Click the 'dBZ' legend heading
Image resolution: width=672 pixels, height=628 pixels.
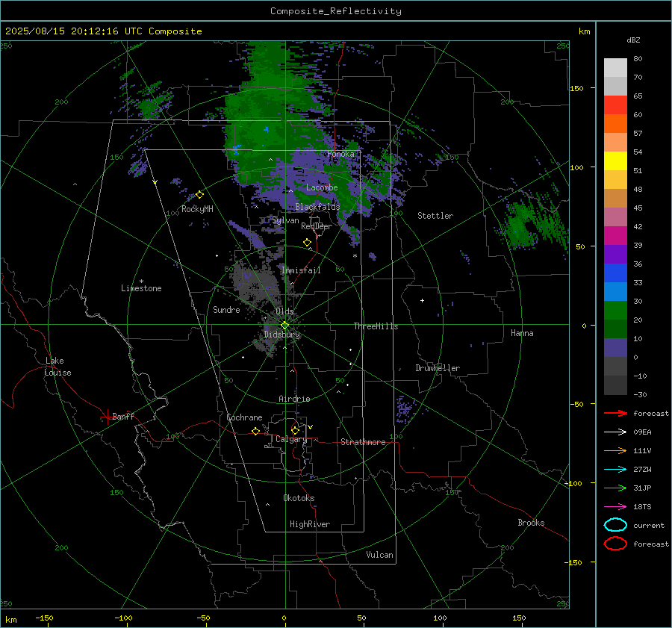[633, 40]
